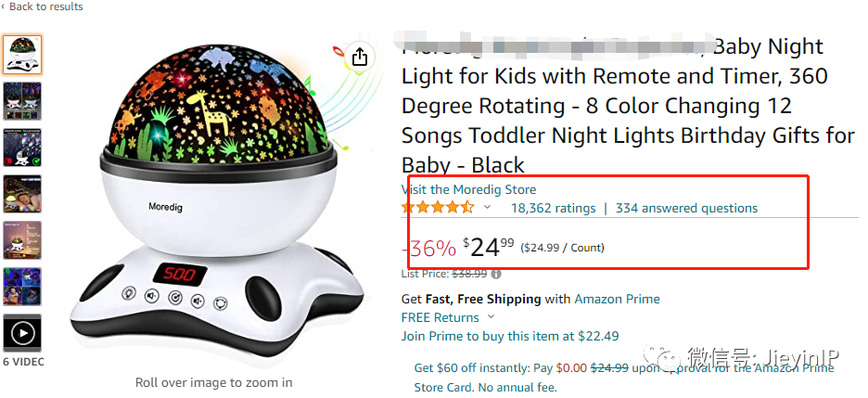
Task: Select the first product thumbnail
Action: (22, 55)
